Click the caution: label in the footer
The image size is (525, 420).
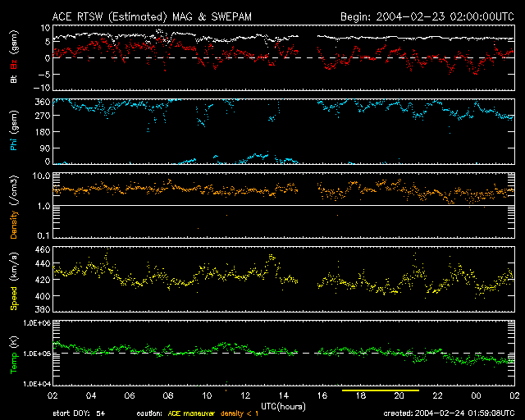click(148, 413)
